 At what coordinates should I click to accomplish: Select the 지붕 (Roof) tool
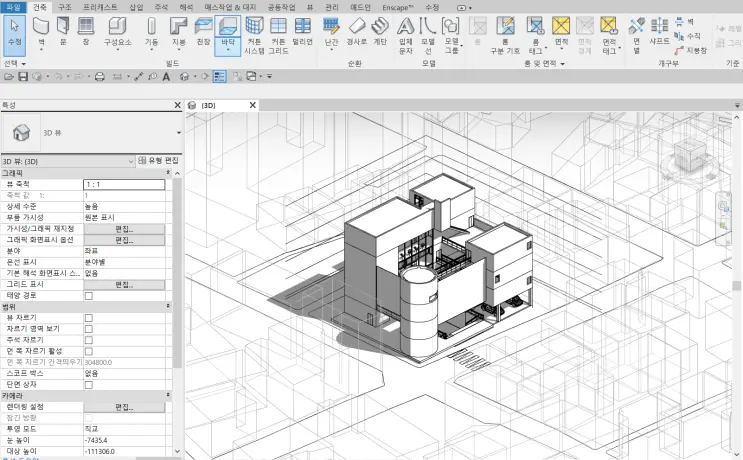pos(178,32)
